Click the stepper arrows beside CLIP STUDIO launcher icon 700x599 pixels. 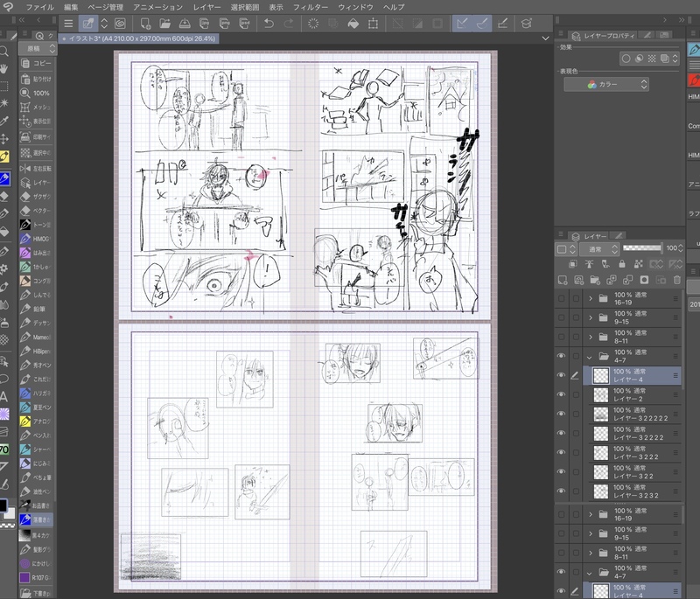104,24
